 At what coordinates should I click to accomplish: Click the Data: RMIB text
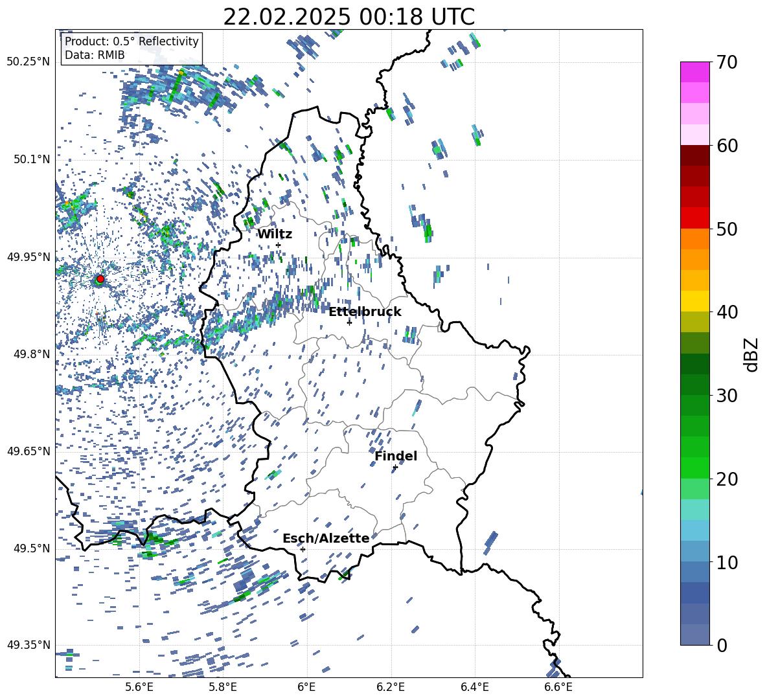[95, 55]
